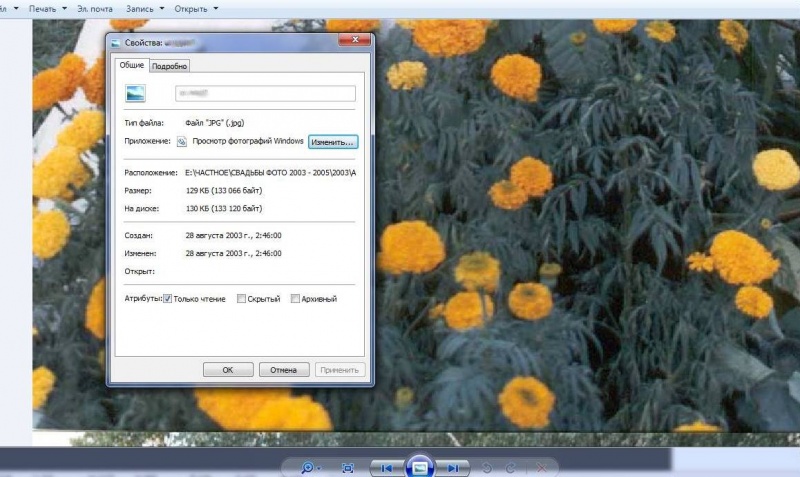Switch to the Подробно tab

(x=169, y=66)
